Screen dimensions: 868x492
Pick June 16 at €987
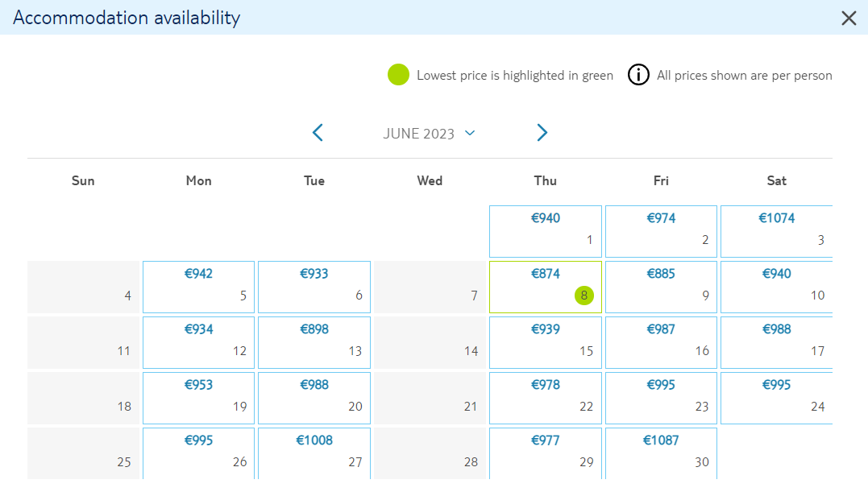pos(661,342)
